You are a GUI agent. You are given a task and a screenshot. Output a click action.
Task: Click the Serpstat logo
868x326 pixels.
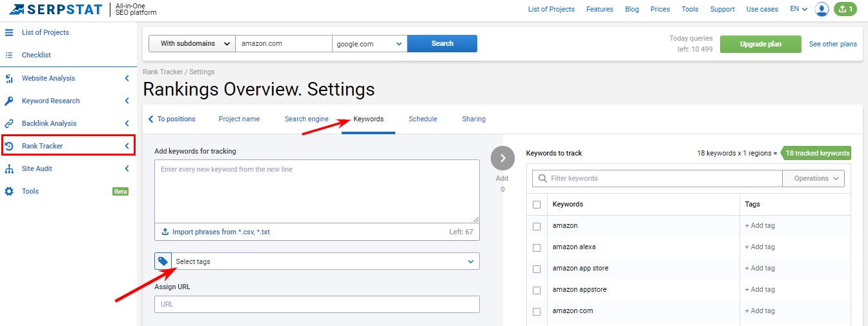click(55, 9)
